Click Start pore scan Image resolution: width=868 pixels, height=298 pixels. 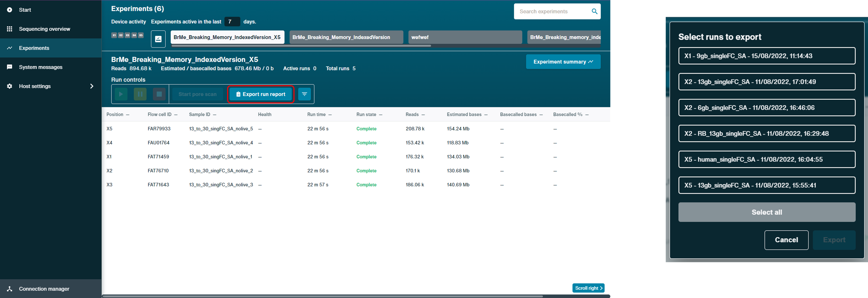(197, 94)
